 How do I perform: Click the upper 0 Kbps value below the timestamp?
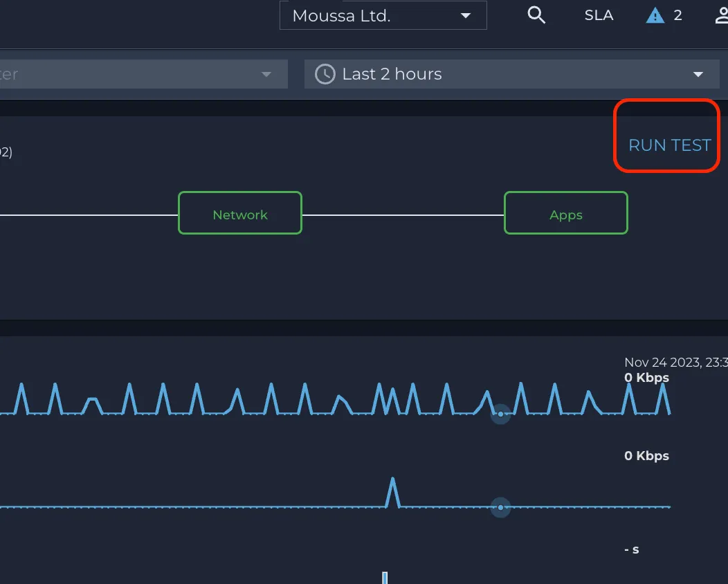click(647, 377)
